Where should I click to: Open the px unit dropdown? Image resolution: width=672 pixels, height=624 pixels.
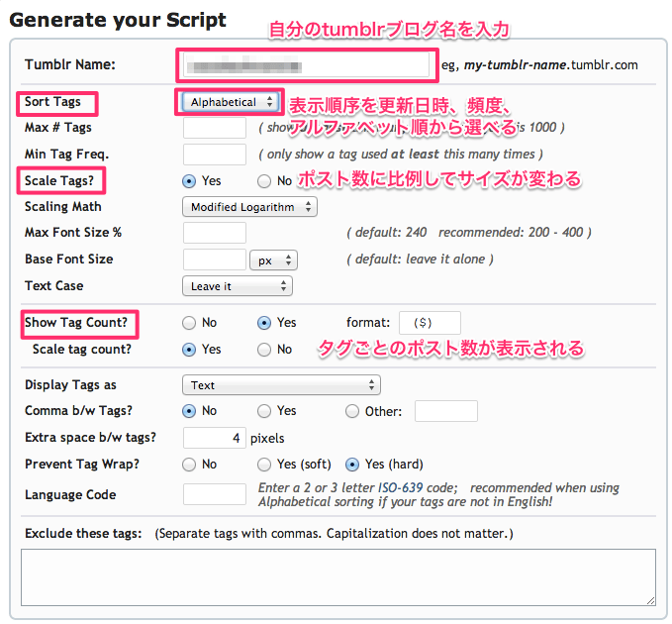coord(273,260)
